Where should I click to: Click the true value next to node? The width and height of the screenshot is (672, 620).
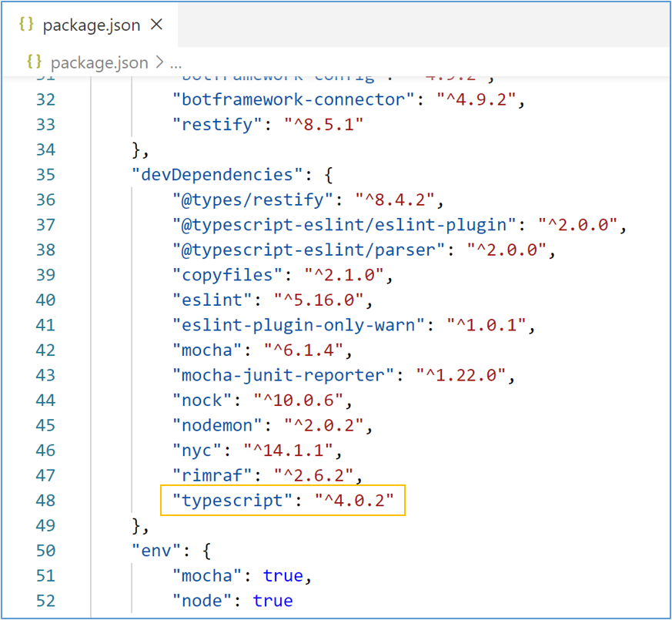[272, 600]
